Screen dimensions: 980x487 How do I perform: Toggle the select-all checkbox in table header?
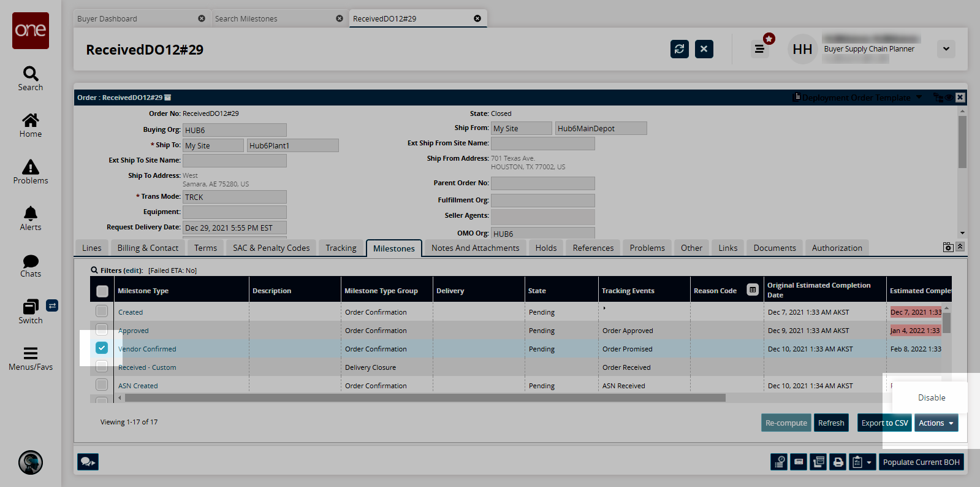[102, 291]
